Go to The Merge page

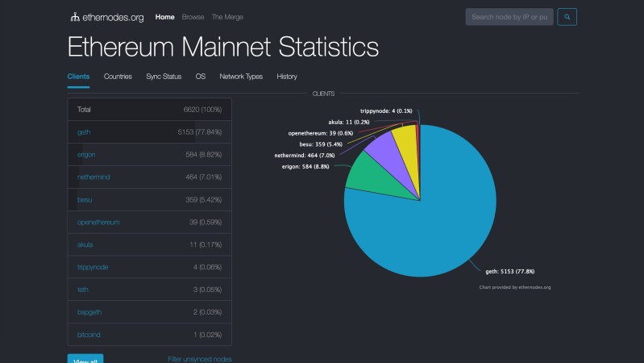[x=226, y=17]
